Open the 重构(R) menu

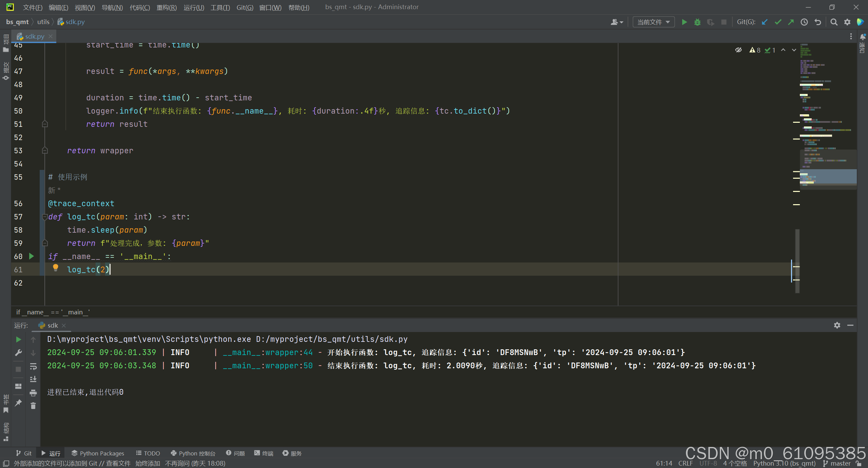tap(166, 7)
